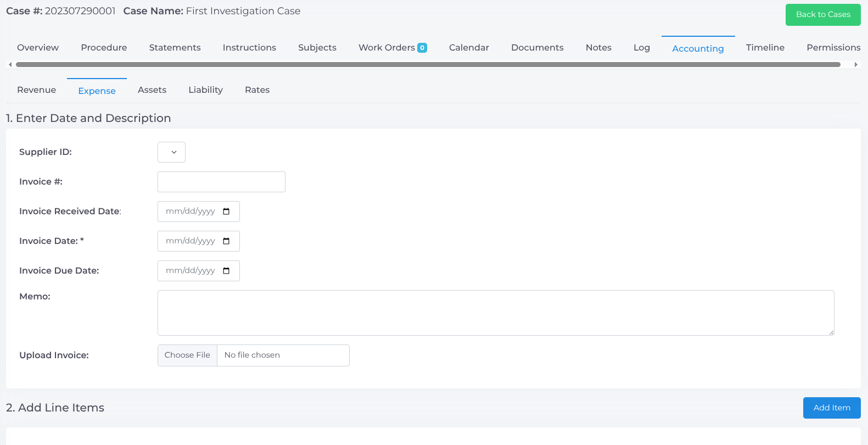Open calendar picker for Invoice Received Date
Viewport: 868px width, 445px height.
pyautogui.click(x=226, y=212)
